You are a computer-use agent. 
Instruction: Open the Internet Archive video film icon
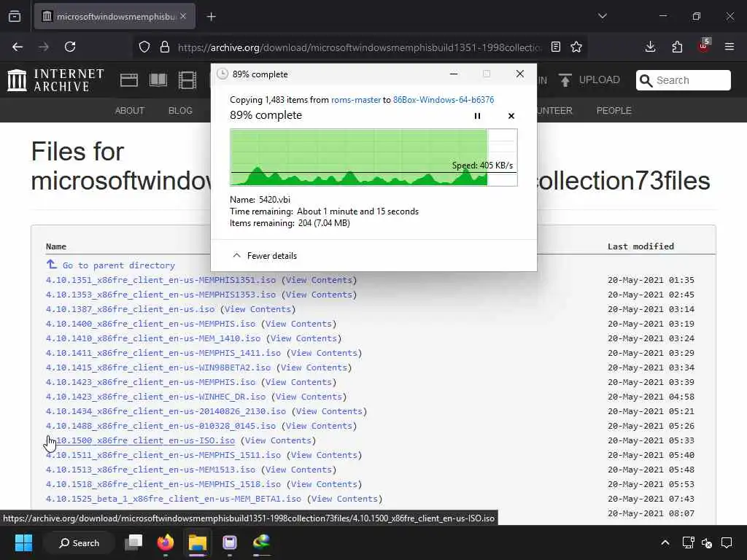(x=187, y=80)
